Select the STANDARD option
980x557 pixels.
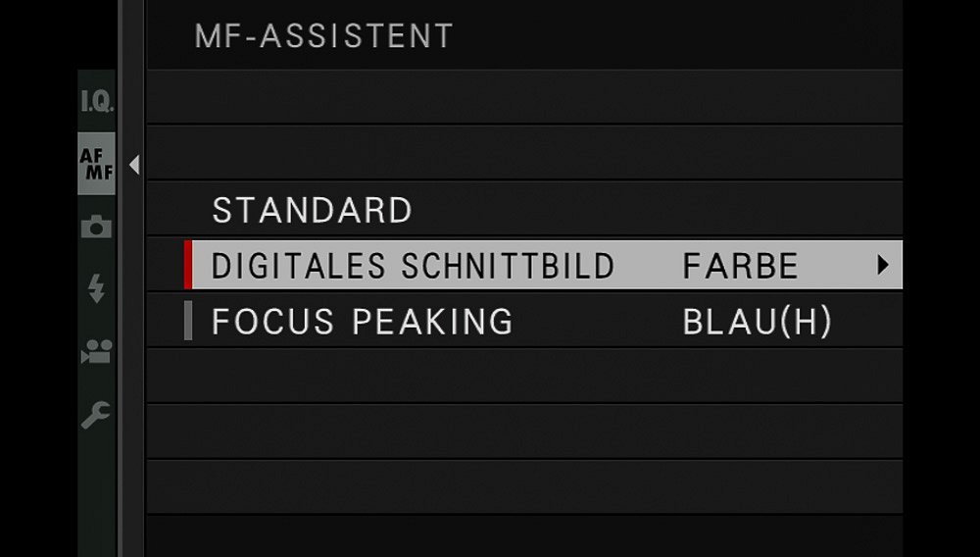point(313,210)
